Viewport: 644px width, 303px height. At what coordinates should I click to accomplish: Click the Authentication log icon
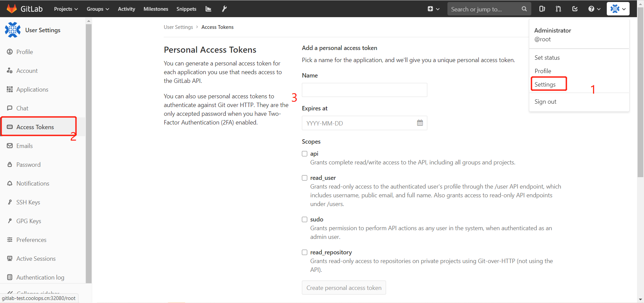click(x=10, y=277)
